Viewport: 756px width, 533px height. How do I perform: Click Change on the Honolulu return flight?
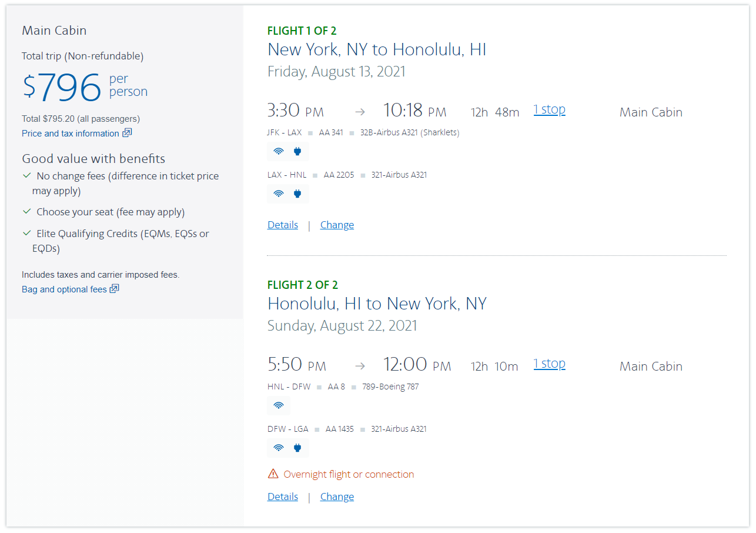click(337, 497)
